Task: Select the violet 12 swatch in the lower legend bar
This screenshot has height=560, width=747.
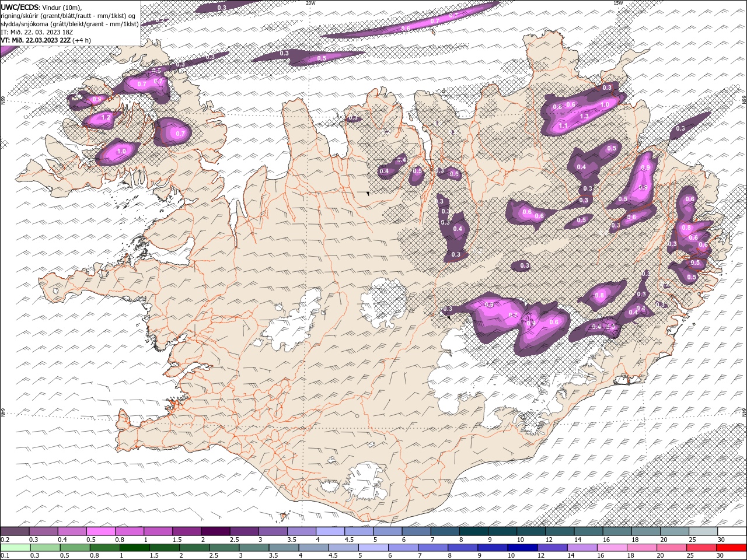Action: (x=553, y=548)
